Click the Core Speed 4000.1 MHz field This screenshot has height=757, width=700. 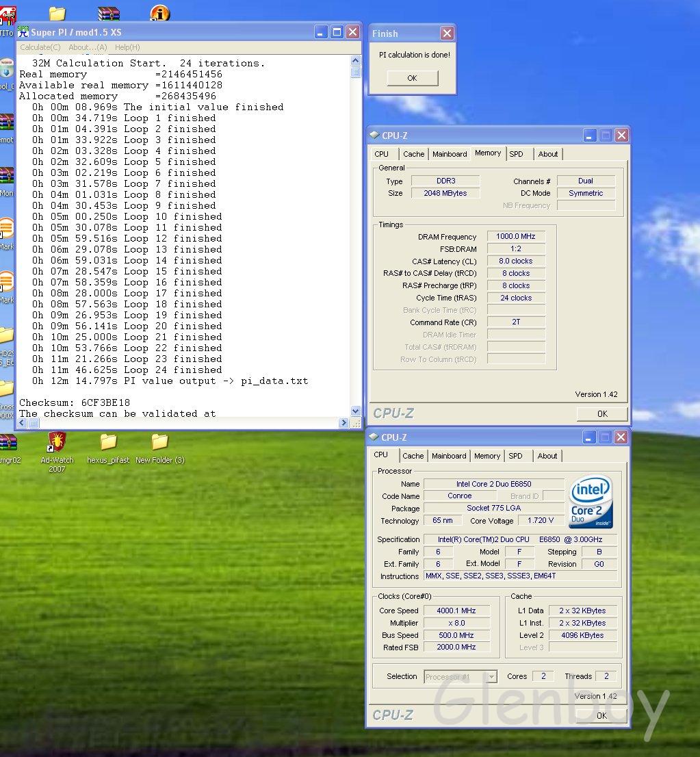(x=456, y=611)
